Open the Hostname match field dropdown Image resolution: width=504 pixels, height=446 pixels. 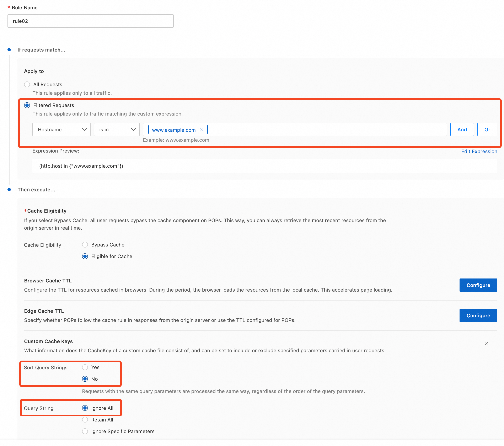pyautogui.click(x=61, y=129)
